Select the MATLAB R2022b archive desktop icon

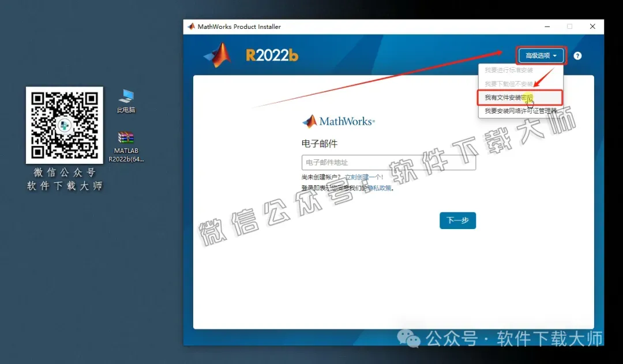(126, 147)
